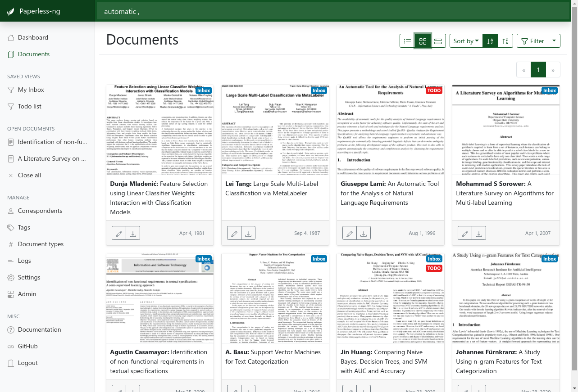This screenshot has width=578, height=392.
Task: Open the Dashboard page
Action: click(x=33, y=37)
